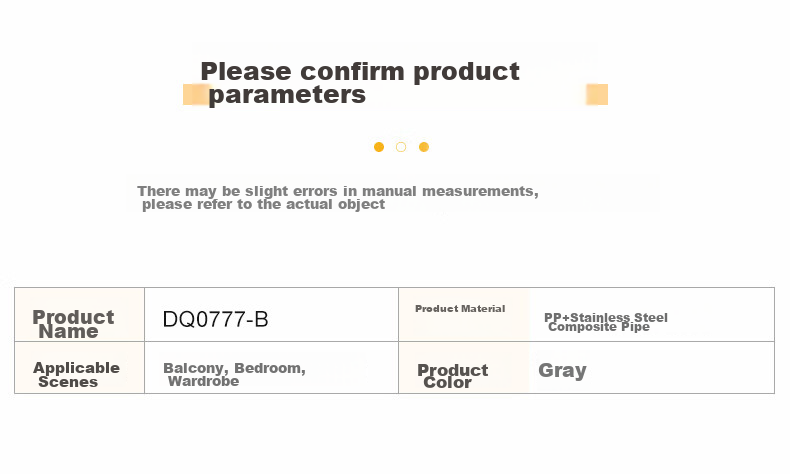Click the DQ0777-B model value
The height and width of the screenshot is (474, 790).
[x=215, y=319]
